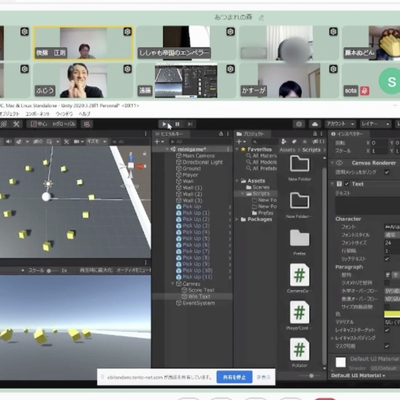The image size is (400, 400).
Task: Open the CameraController script file icon
Action: pyautogui.click(x=299, y=275)
